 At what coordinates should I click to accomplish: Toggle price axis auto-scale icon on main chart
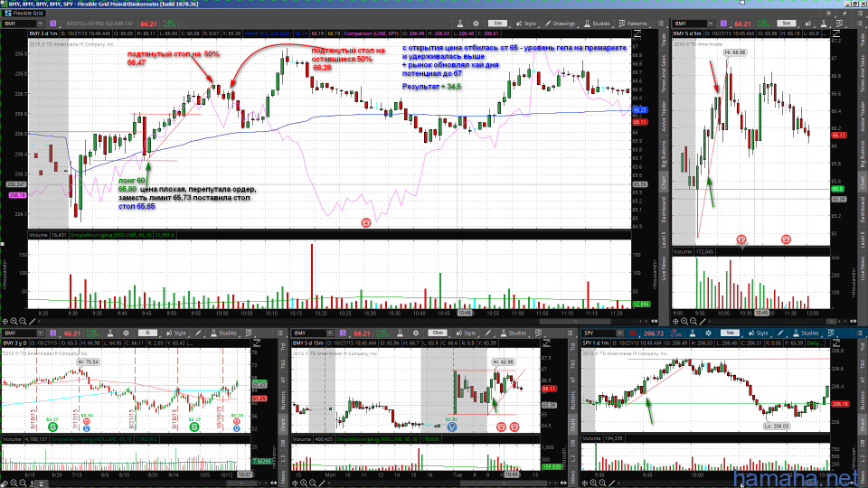click(637, 33)
